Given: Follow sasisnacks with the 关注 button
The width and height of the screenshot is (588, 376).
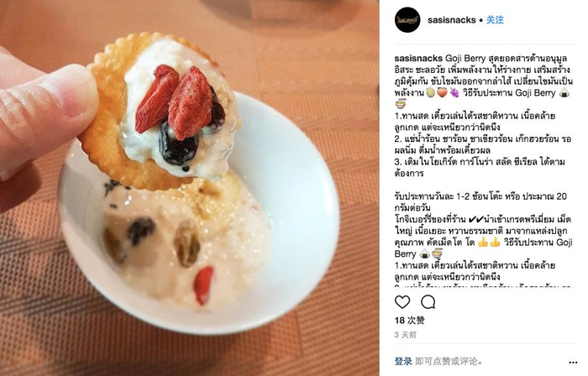Looking at the screenshot, I should (x=495, y=20).
